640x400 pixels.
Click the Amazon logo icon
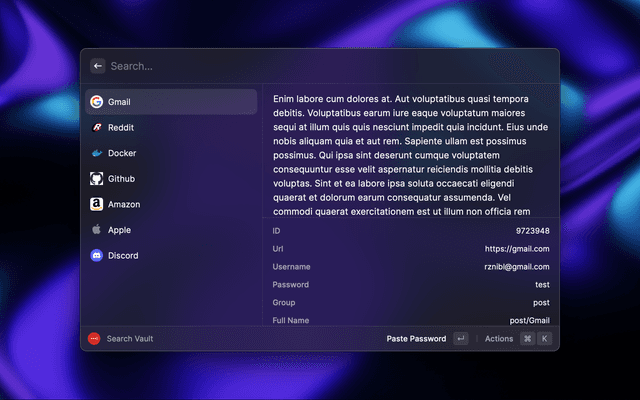[x=97, y=204]
